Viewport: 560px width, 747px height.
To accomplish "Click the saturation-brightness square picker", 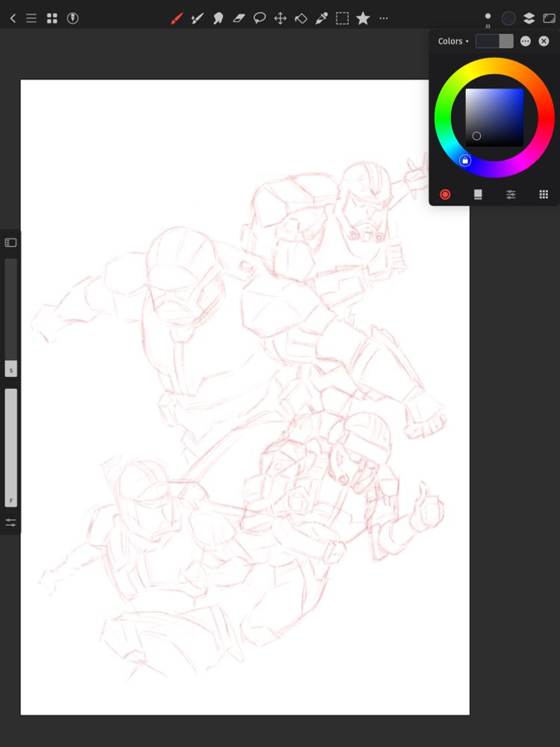I will (494, 117).
